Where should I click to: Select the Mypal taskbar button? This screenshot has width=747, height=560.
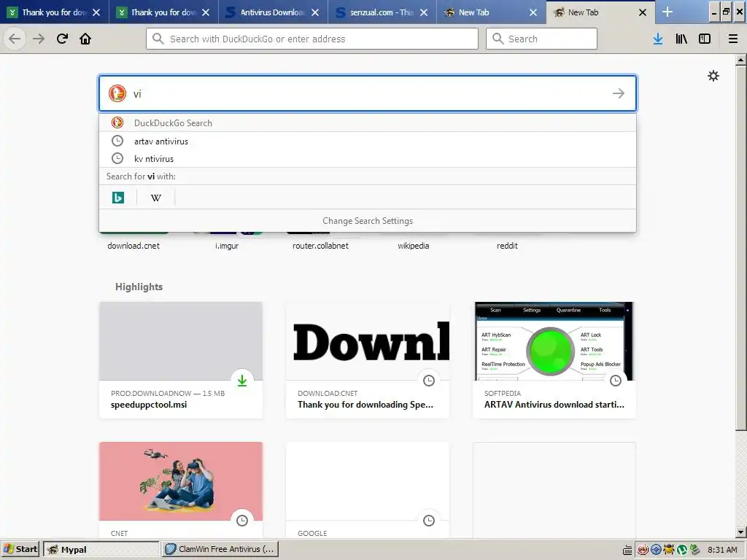[101, 549]
